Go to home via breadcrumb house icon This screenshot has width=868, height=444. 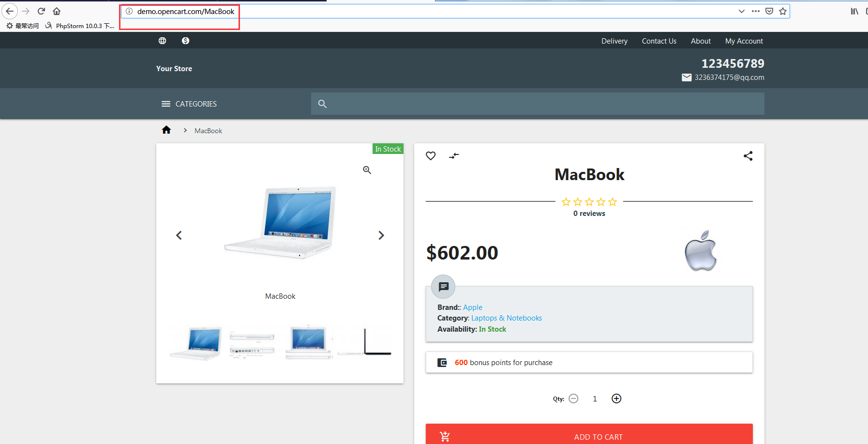tap(166, 130)
